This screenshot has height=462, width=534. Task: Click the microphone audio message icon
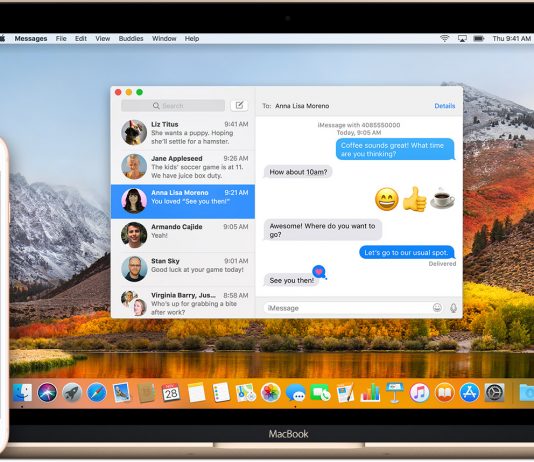click(x=453, y=308)
